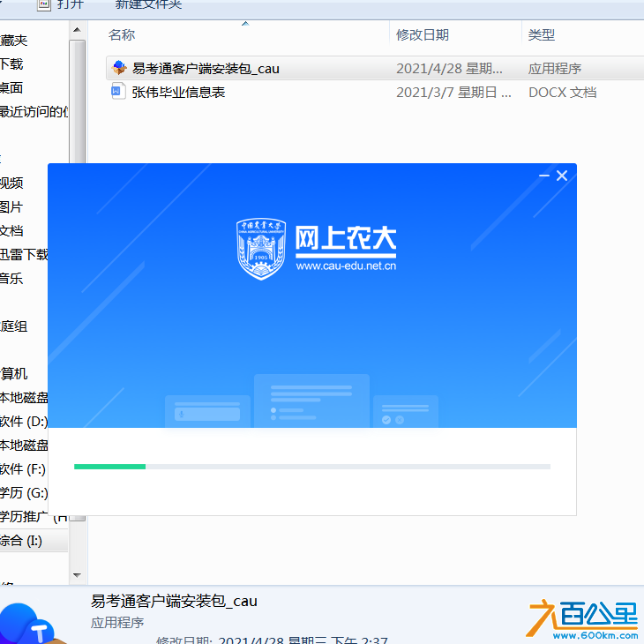Click the 应用程序 type cell in file list
This screenshot has width=644, height=644.
[x=555, y=69]
